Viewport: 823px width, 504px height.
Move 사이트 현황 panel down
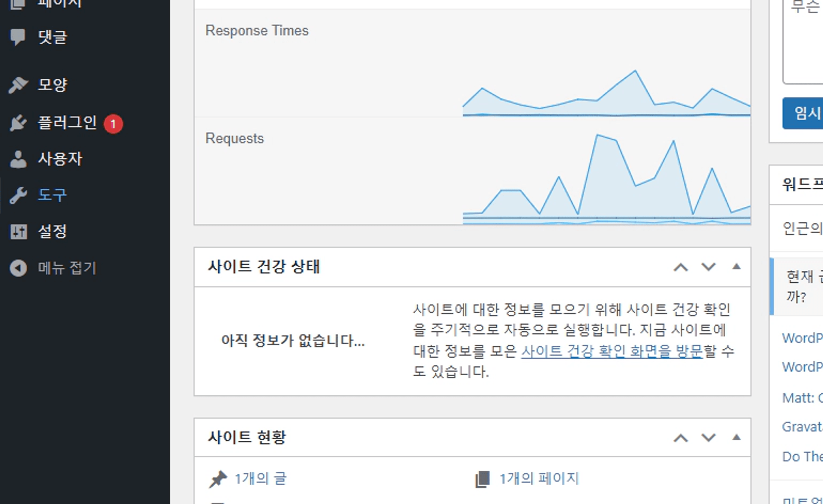pos(708,438)
